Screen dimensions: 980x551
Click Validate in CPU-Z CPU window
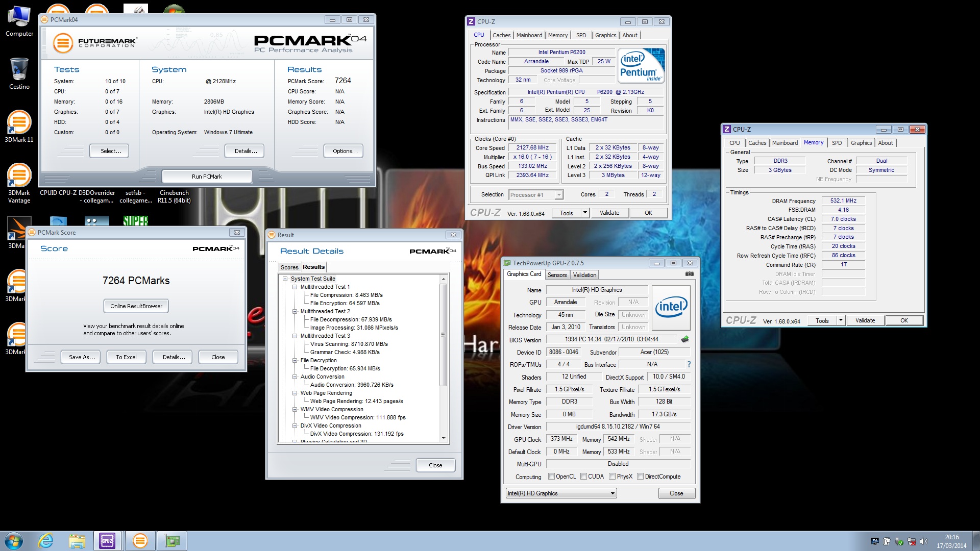pyautogui.click(x=609, y=213)
